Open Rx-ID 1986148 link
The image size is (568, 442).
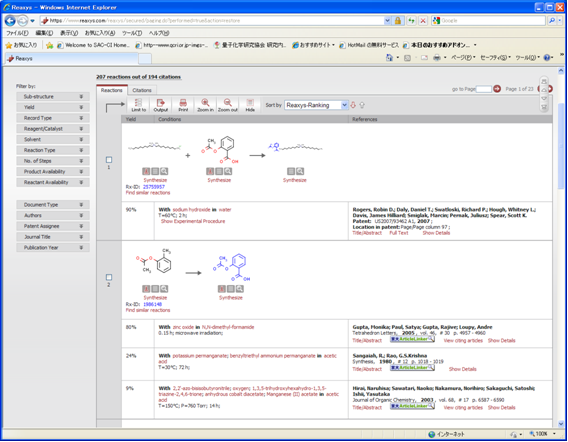point(153,304)
